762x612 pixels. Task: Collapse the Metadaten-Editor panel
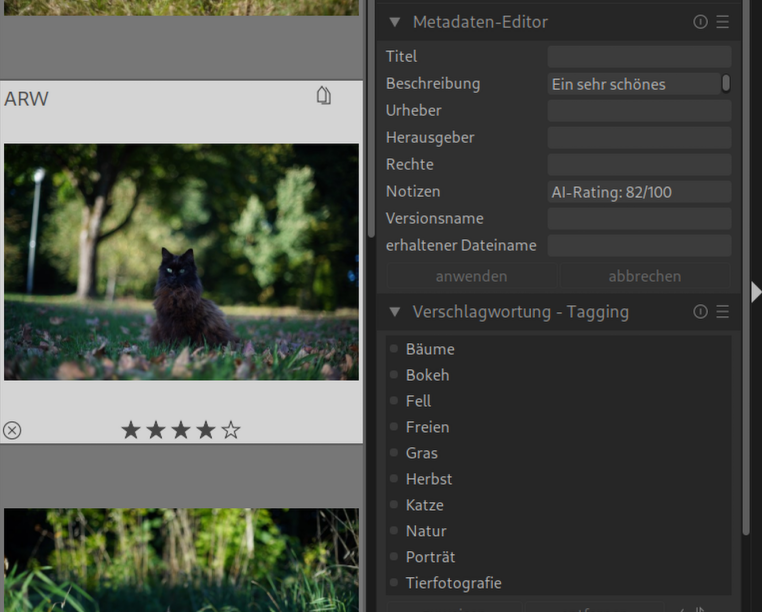[394, 22]
